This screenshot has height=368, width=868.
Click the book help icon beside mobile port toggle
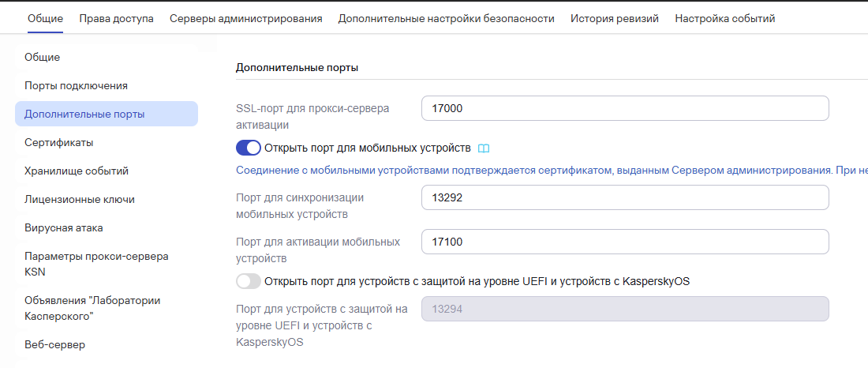point(485,148)
